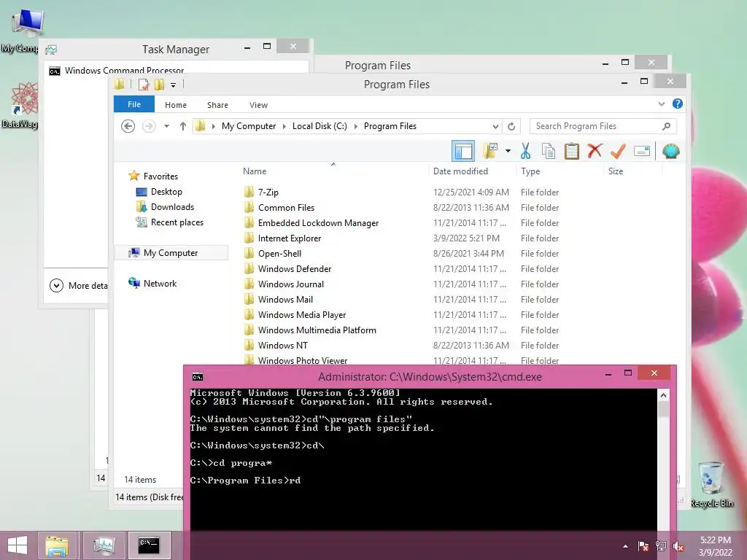Select My Computer in the navigation pane
Image resolution: width=747 pixels, height=560 pixels.
click(171, 253)
